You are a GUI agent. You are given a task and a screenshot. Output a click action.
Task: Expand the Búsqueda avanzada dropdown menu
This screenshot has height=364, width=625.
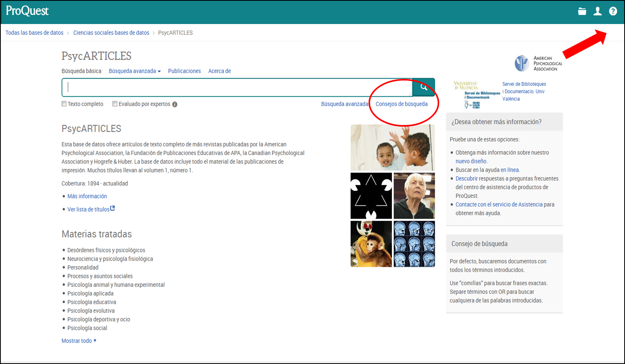pyautogui.click(x=134, y=71)
